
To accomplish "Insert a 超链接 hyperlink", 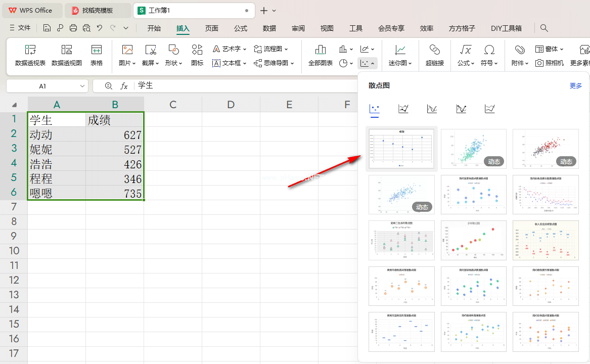I will click(x=435, y=55).
